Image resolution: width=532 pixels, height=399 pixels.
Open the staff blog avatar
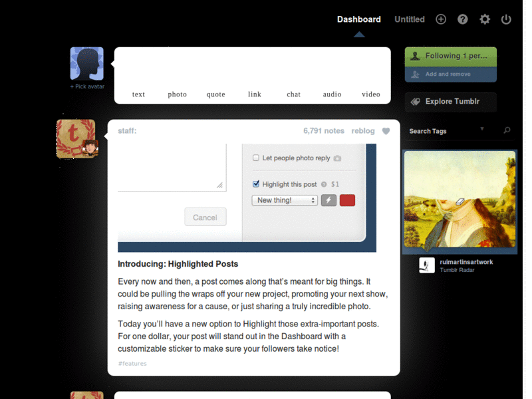[76, 138]
